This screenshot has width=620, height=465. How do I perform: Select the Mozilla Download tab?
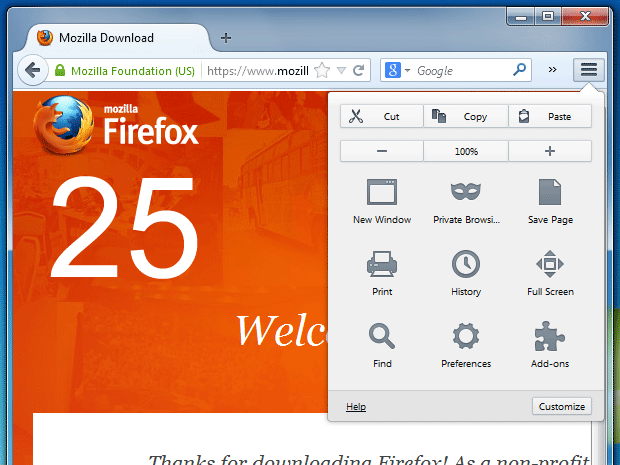pyautogui.click(x=119, y=38)
